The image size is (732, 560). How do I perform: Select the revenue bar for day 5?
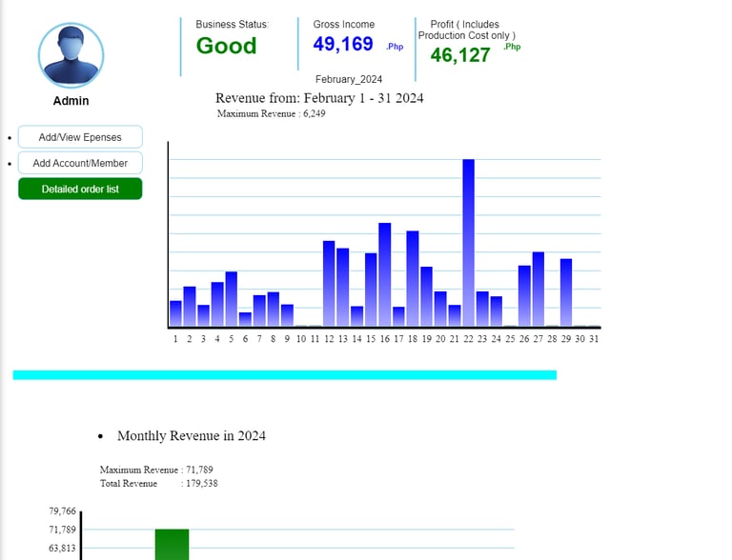tap(232, 299)
